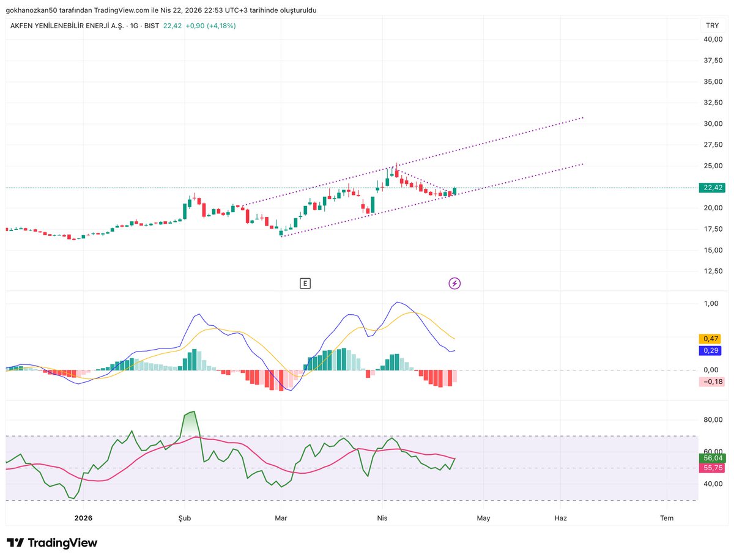Viewport: 734px width, 560px height.
Task: Click the TradingView logo
Action: [x=53, y=543]
